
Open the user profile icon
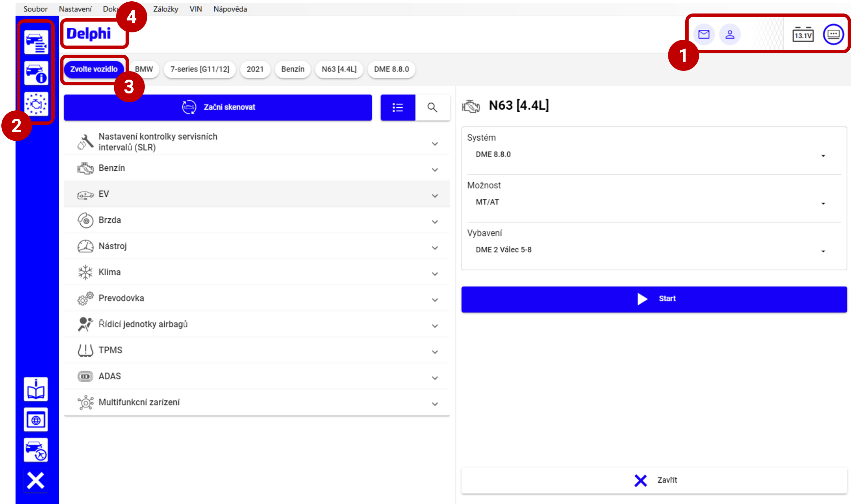(x=730, y=34)
